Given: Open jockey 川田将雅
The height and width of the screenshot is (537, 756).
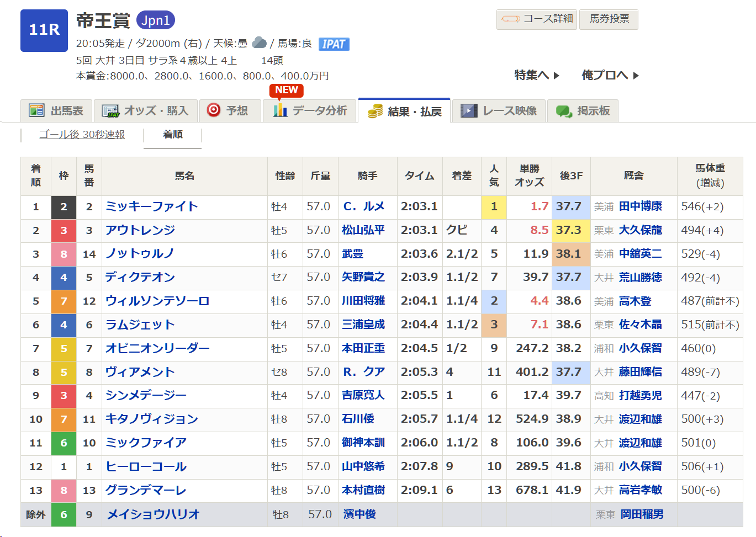Looking at the screenshot, I should [x=363, y=301].
